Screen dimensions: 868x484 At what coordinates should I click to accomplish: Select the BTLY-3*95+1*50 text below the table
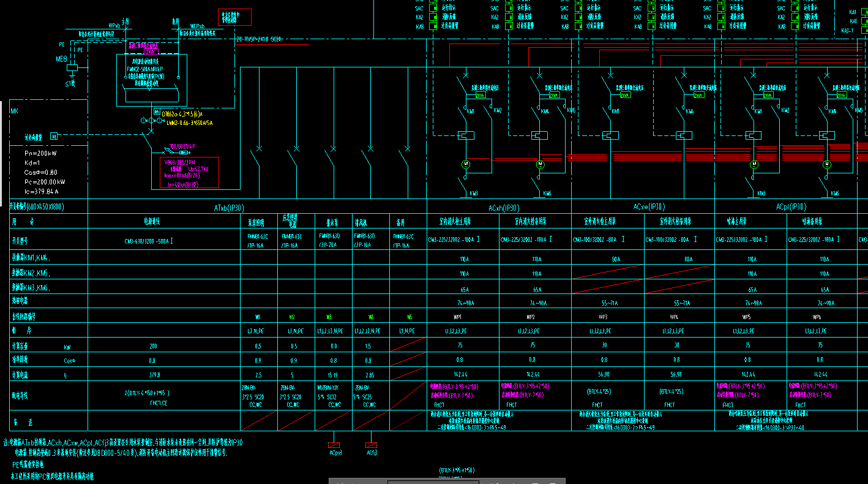tap(456, 471)
